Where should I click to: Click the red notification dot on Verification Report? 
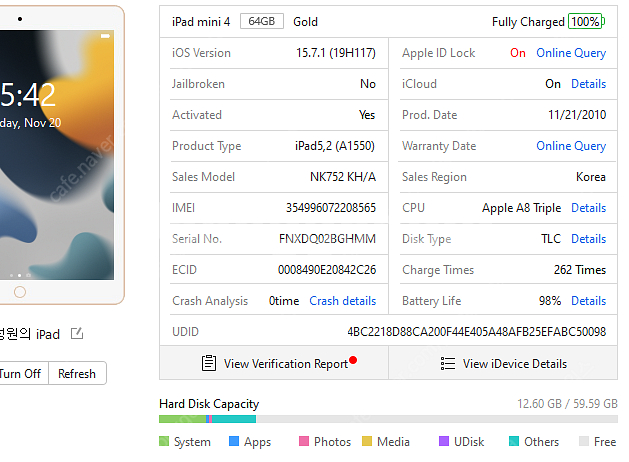pos(353,360)
